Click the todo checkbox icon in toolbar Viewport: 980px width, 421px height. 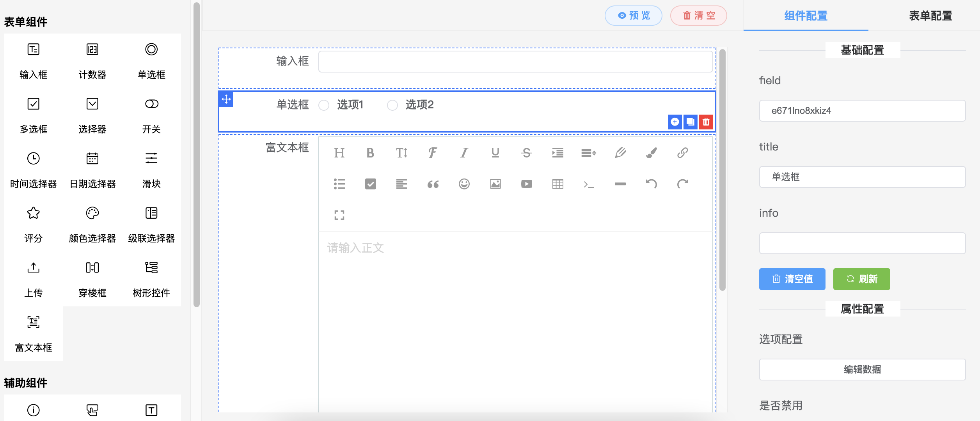tap(370, 184)
